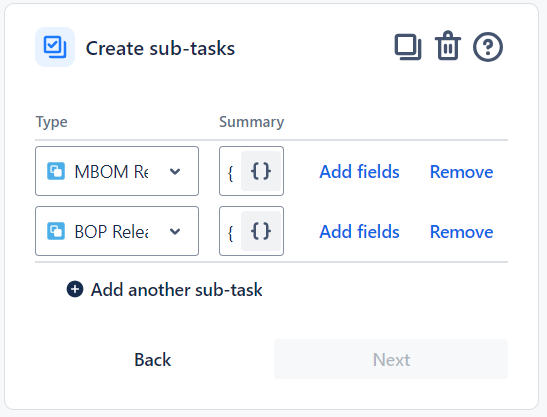The image size is (547, 417).
Task: Click the Next button
Action: point(391,359)
